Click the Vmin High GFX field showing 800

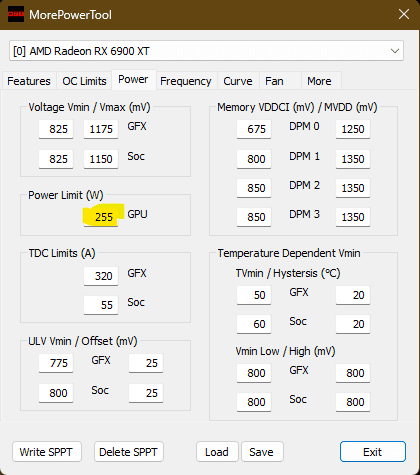click(353, 373)
